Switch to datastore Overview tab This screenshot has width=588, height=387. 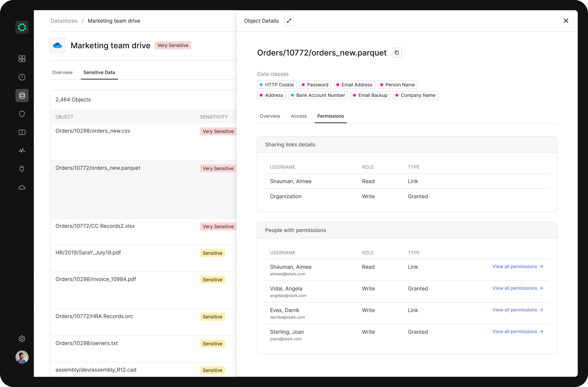coord(62,72)
